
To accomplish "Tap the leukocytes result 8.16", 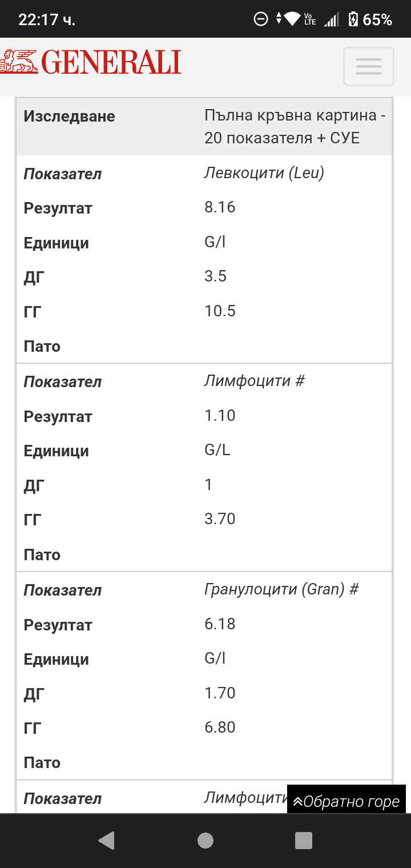I will coord(220,207).
